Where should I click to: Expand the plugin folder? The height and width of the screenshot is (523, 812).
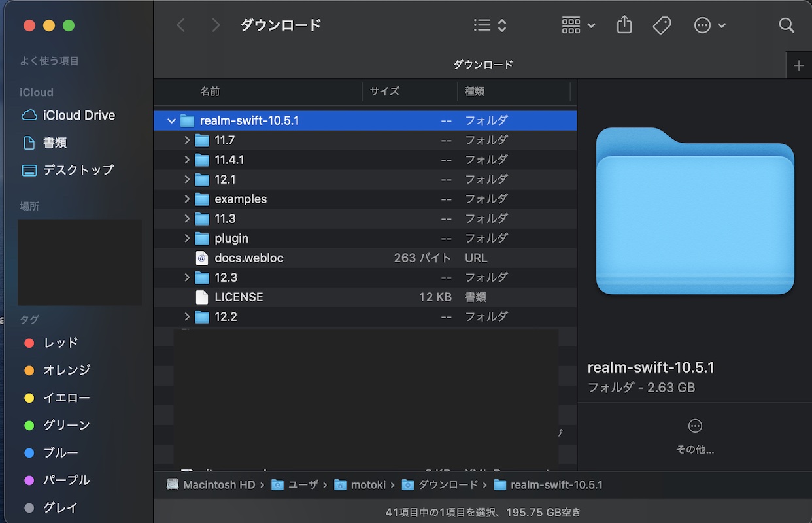pyautogui.click(x=187, y=238)
